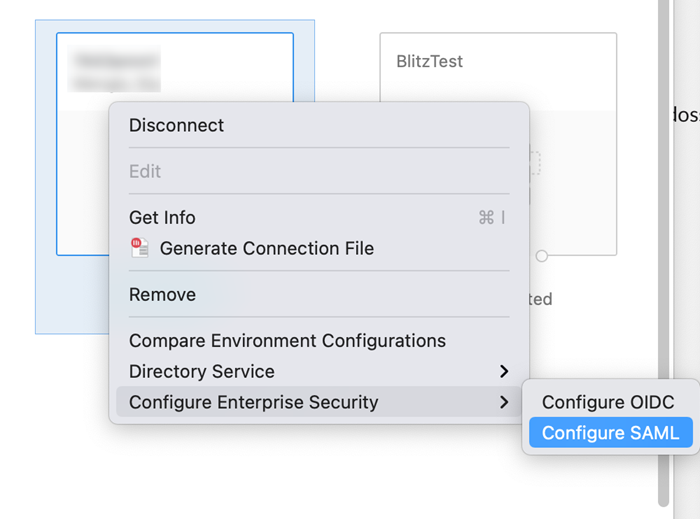Select Disconnect from the context menu
Screen dimensions: 700x519
(176, 125)
